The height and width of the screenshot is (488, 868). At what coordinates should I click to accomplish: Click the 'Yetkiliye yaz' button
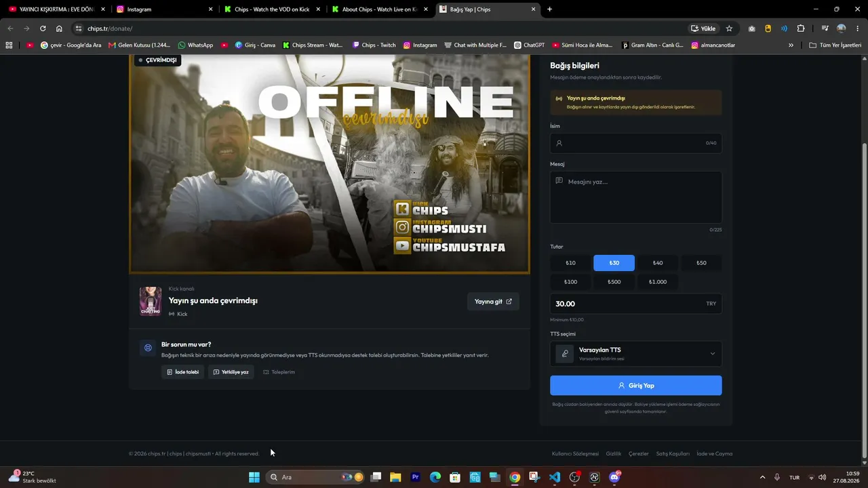(x=231, y=372)
